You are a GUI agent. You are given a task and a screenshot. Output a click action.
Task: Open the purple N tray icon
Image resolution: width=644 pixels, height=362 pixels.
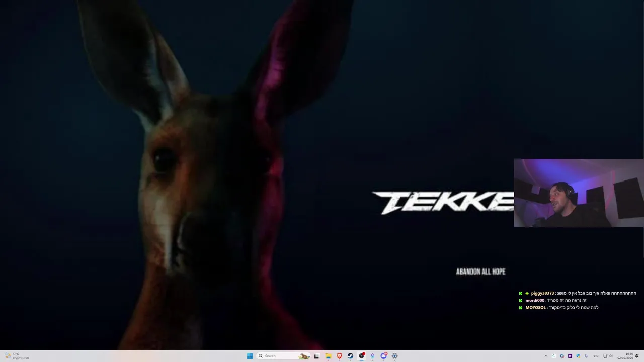coord(570,356)
